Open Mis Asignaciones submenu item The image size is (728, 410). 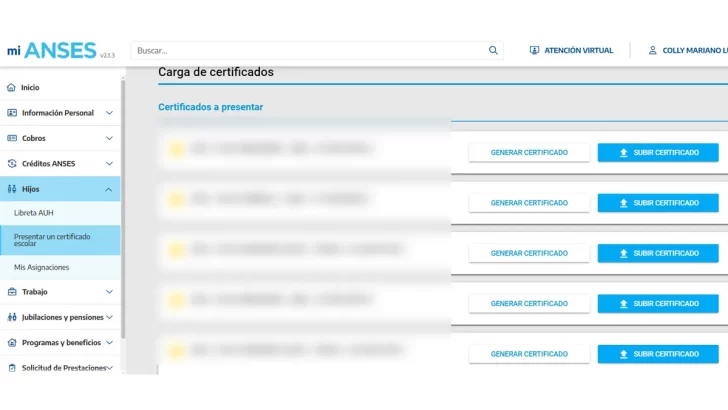pyautogui.click(x=41, y=267)
